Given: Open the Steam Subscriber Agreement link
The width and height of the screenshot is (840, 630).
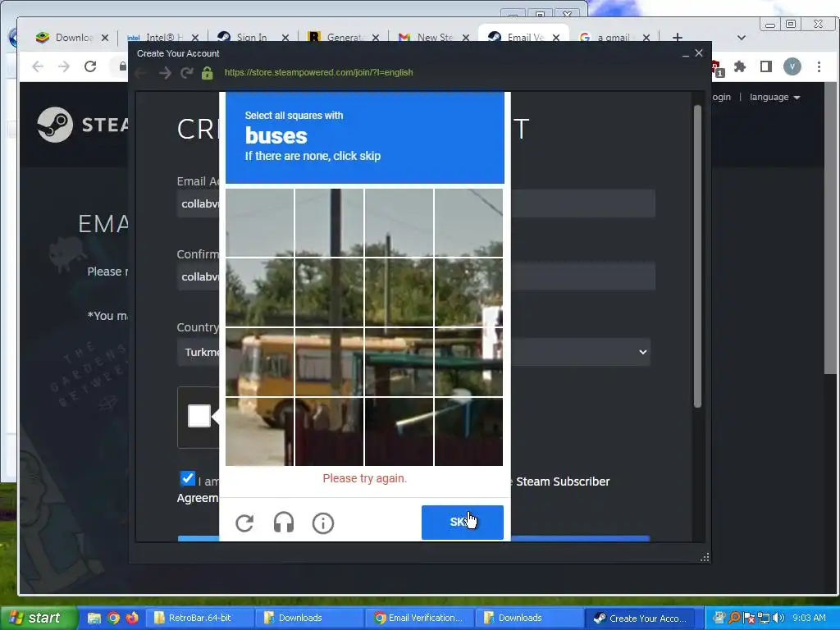Looking at the screenshot, I should click(563, 482).
